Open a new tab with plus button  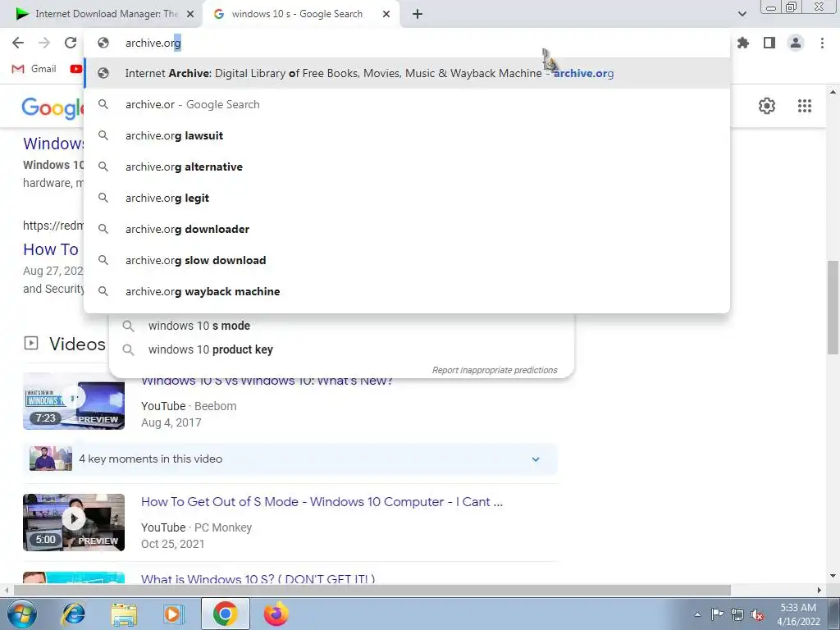[418, 14]
